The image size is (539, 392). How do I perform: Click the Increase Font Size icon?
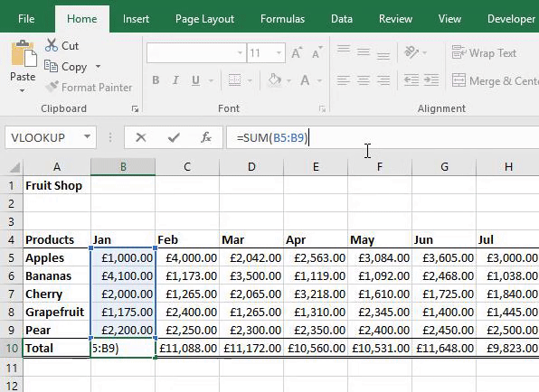pyautogui.click(x=297, y=52)
